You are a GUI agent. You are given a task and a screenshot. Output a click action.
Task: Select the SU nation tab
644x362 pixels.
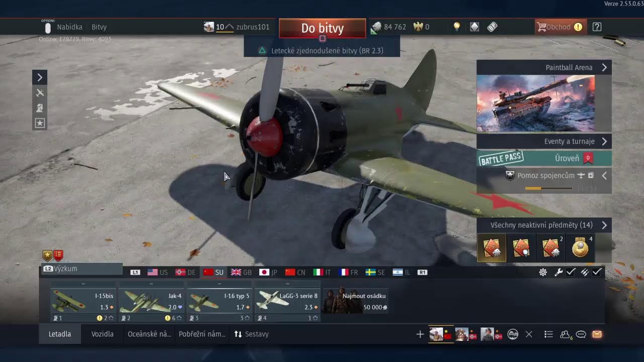[213, 272]
